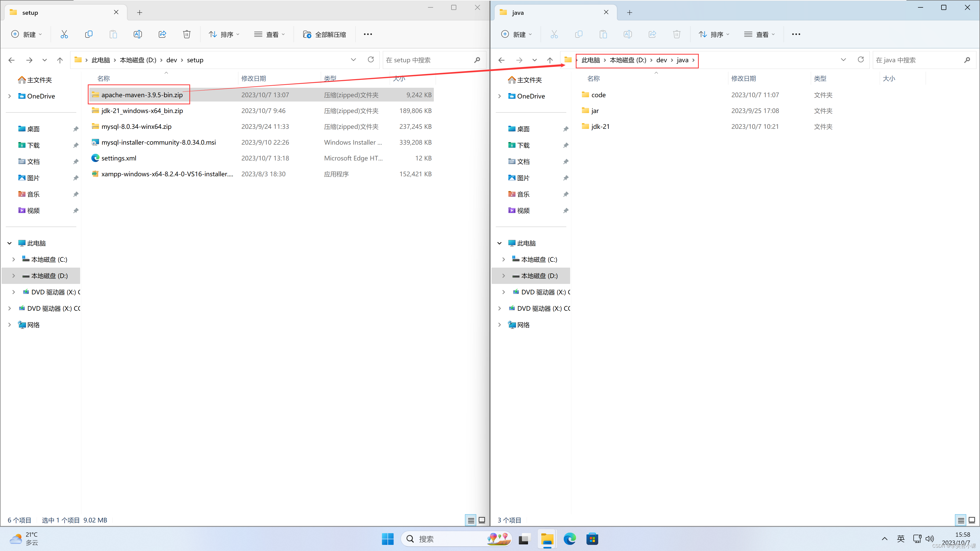Refresh the java folder view
980x551 pixels.
(861, 60)
